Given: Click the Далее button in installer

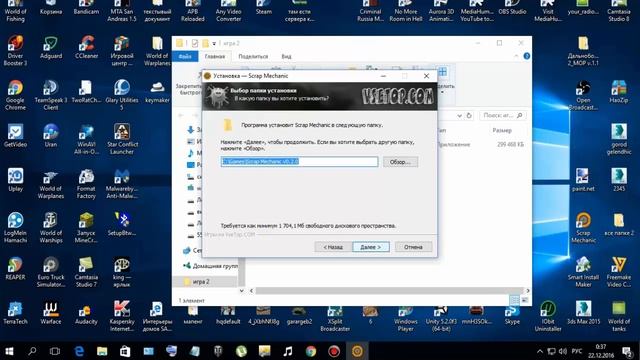Looking at the screenshot, I should [371, 247].
